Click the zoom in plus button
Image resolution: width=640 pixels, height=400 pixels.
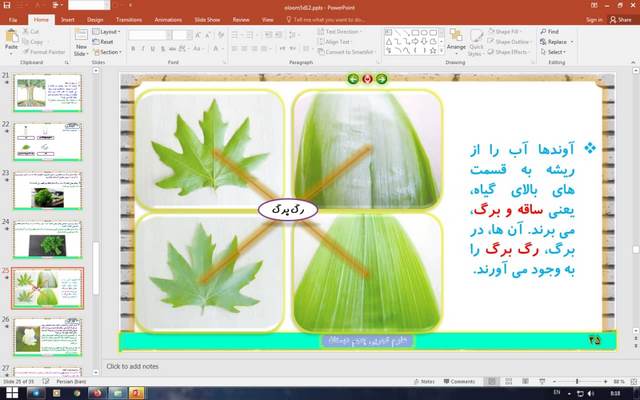click(605, 381)
